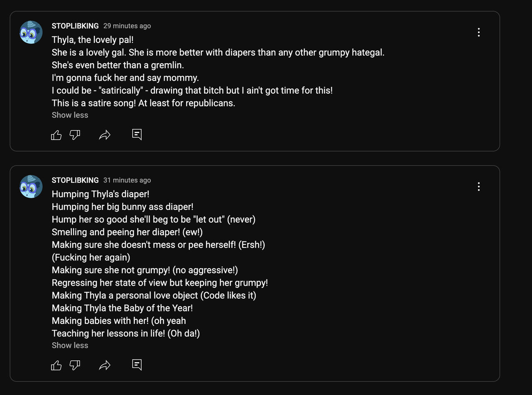Click the "29 minutes ago" timestamp
Image resolution: width=532 pixels, height=395 pixels.
(x=127, y=26)
